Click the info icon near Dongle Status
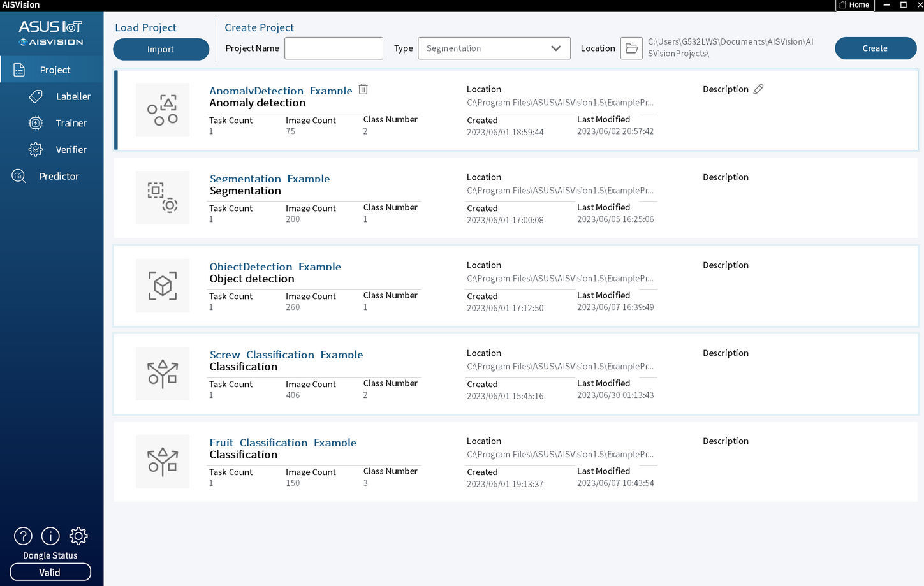Viewport: 924px width, 586px height. 50,536
